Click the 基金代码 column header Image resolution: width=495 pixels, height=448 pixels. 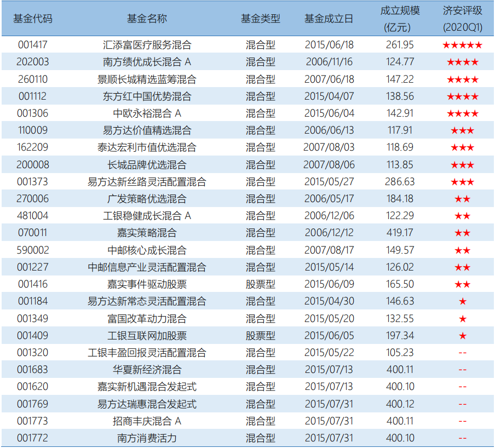(x=32, y=19)
